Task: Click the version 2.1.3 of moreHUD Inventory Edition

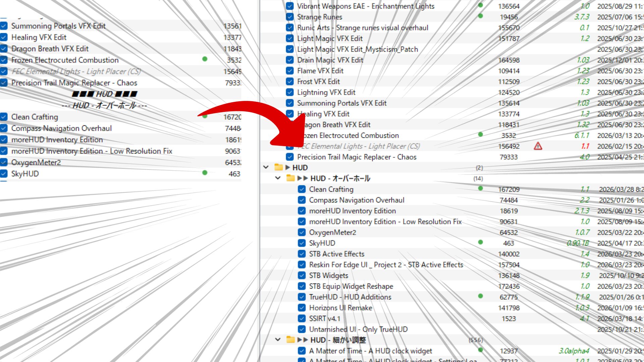Action: click(582, 211)
